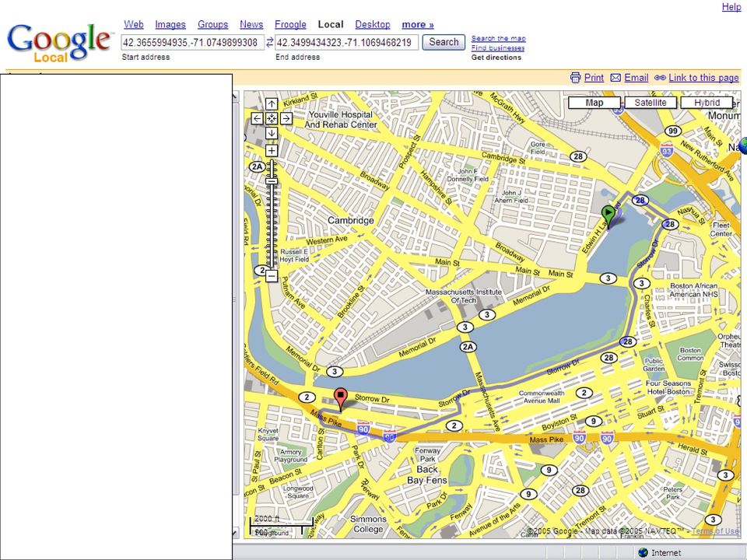Image resolution: width=747 pixels, height=560 pixels.
Task: Click the End address input field
Action: [346, 42]
